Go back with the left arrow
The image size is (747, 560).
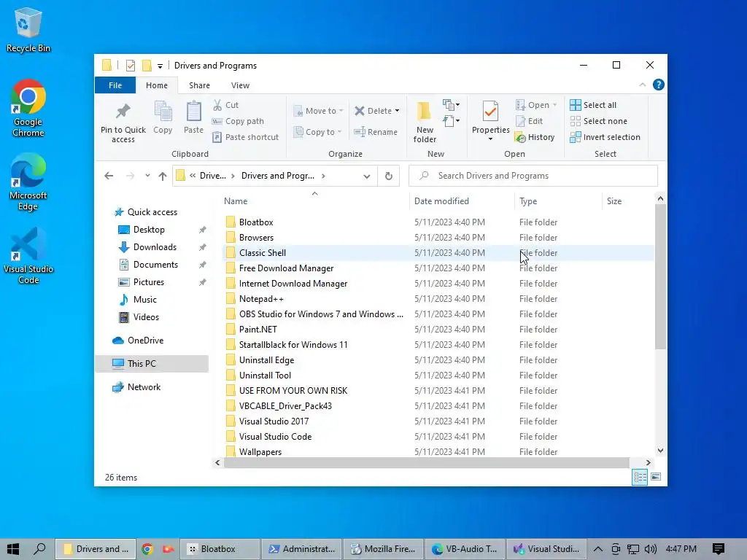[x=109, y=176]
